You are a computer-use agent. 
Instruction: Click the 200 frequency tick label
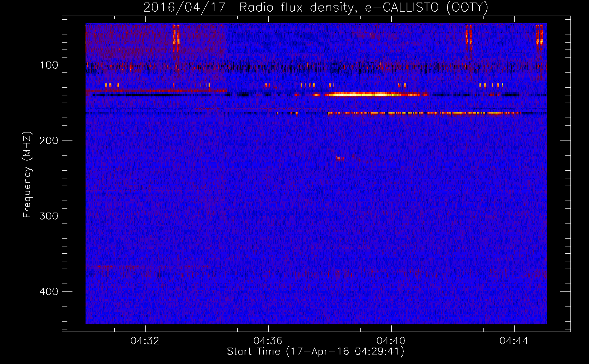pos(49,141)
